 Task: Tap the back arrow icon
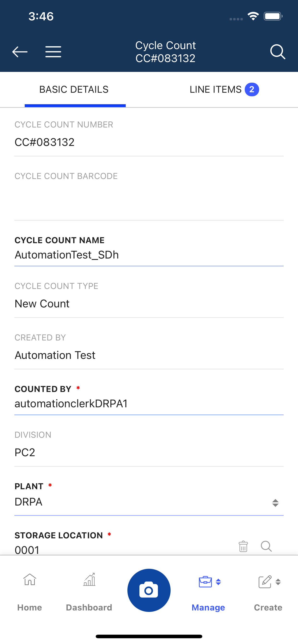pyautogui.click(x=20, y=52)
